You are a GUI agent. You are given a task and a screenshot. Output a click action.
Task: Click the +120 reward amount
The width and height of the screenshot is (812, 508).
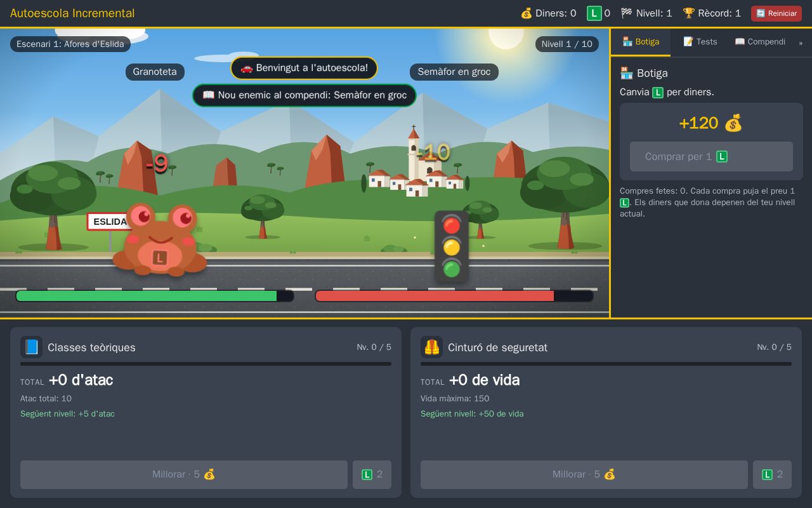pos(698,123)
